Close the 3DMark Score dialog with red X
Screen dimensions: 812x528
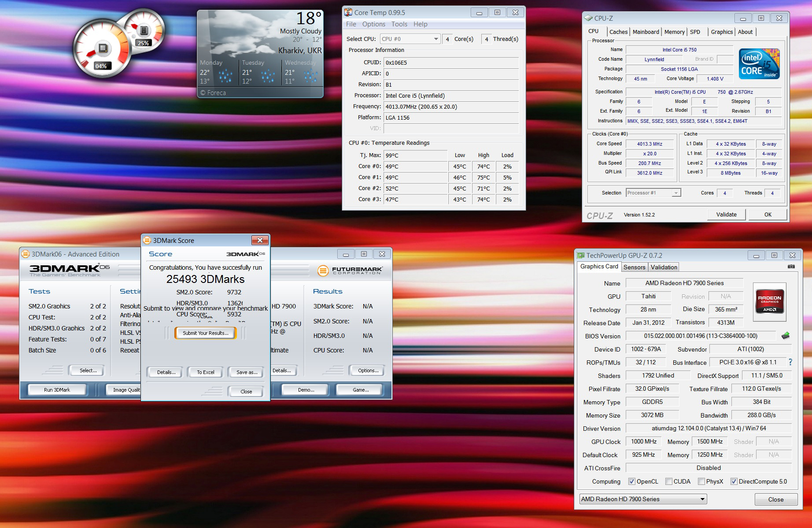pos(260,240)
